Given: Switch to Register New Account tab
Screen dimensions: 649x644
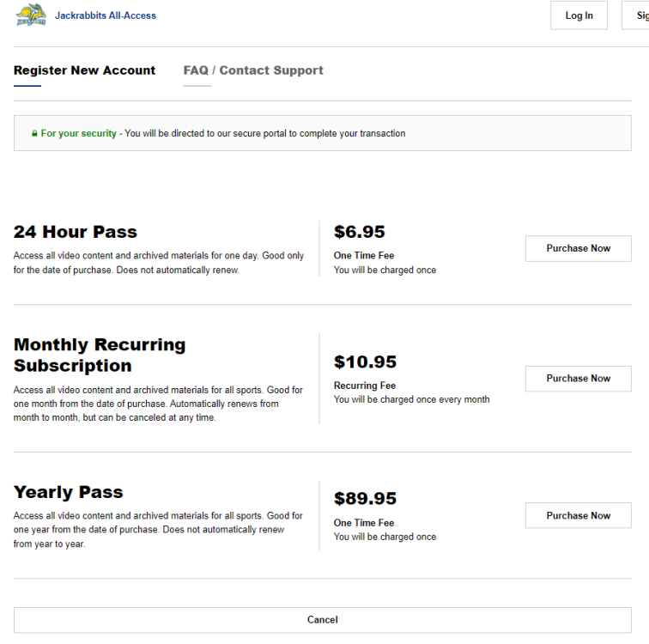Looking at the screenshot, I should [x=84, y=70].
